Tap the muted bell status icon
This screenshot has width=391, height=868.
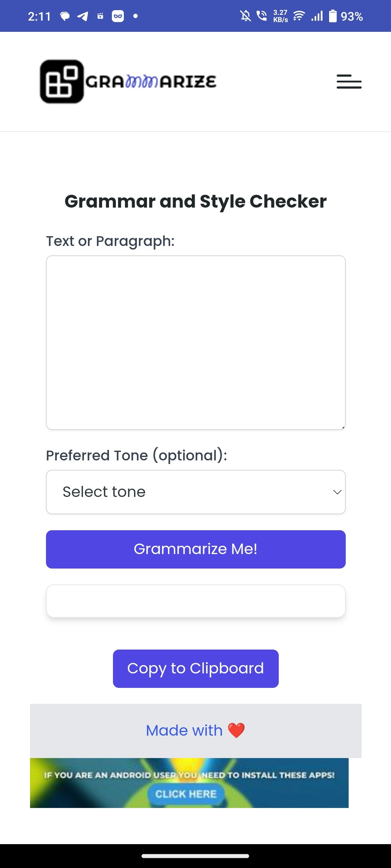point(245,16)
